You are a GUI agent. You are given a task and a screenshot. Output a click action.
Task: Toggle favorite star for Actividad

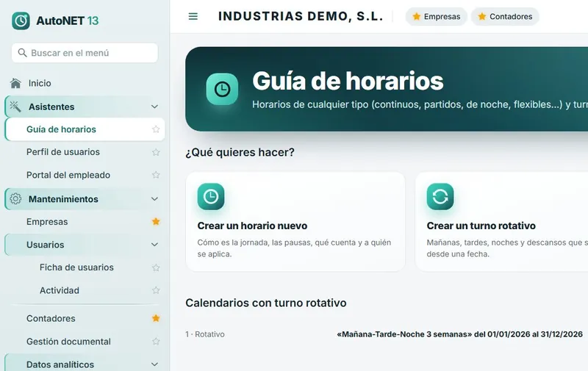click(156, 290)
